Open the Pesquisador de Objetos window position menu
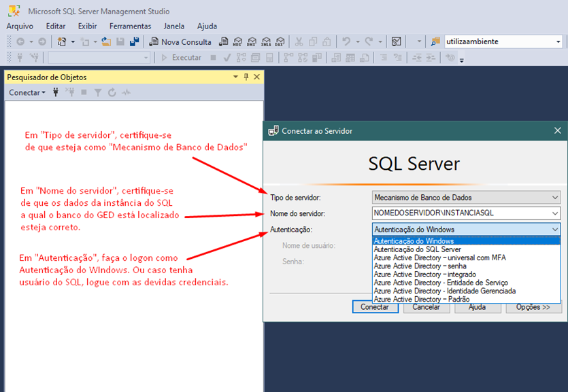Screen dimensions: 568x392 pyautogui.click(x=235, y=77)
